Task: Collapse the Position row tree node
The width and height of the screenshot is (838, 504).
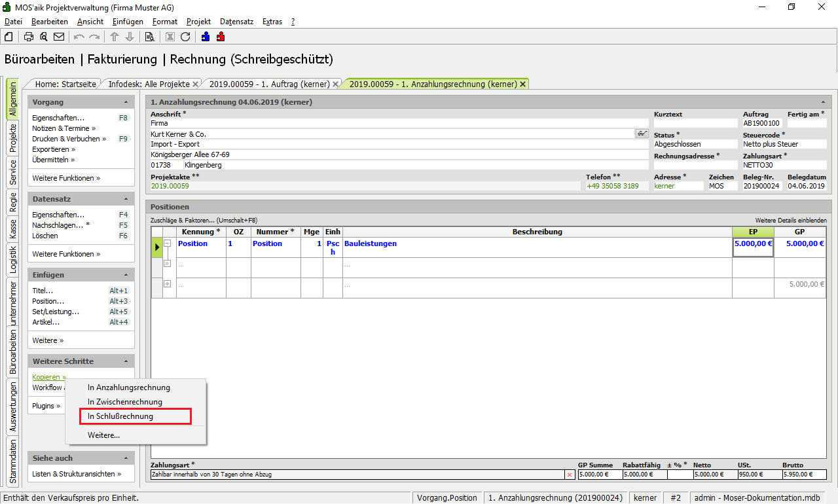Action: click(167, 243)
